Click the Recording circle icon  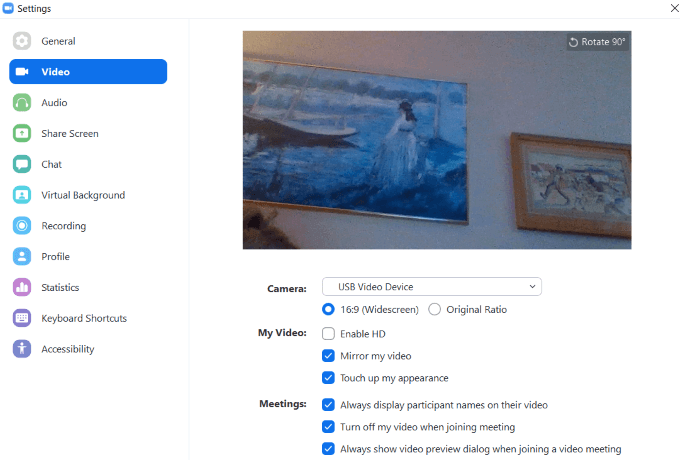[x=22, y=226]
